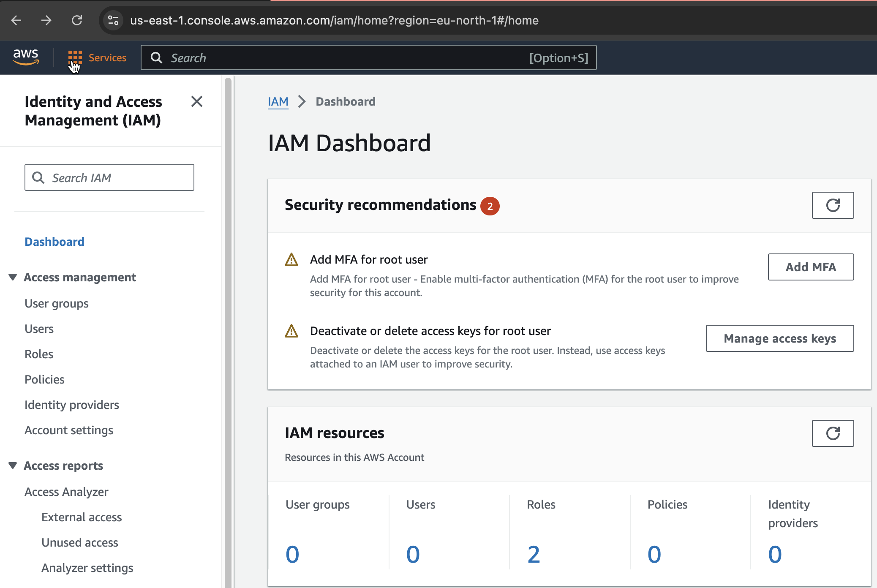
Task: Click the Access management heading text
Action: pyautogui.click(x=80, y=277)
